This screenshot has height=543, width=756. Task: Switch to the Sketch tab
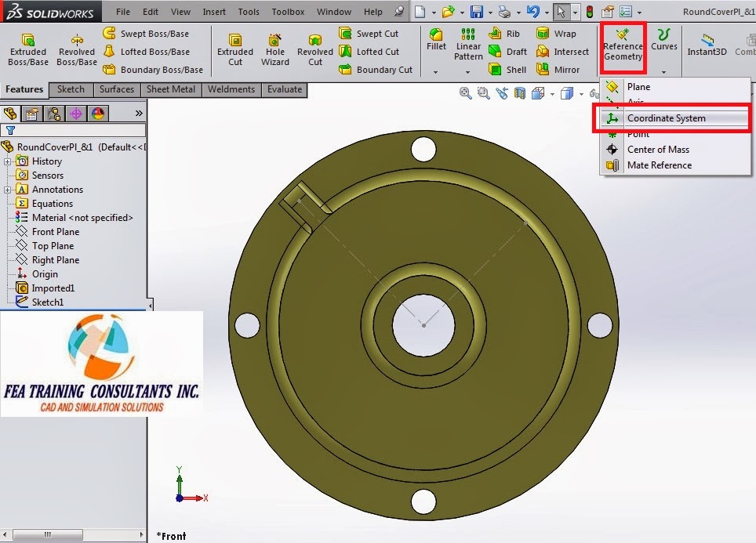(x=71, y=89)
